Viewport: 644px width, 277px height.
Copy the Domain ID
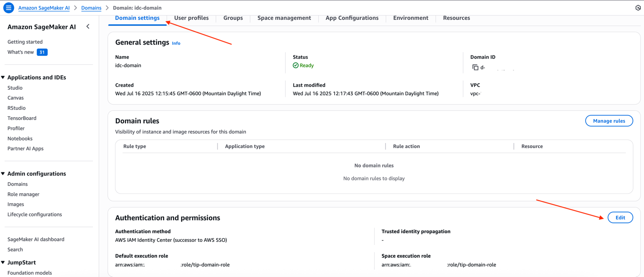point(476,67)
